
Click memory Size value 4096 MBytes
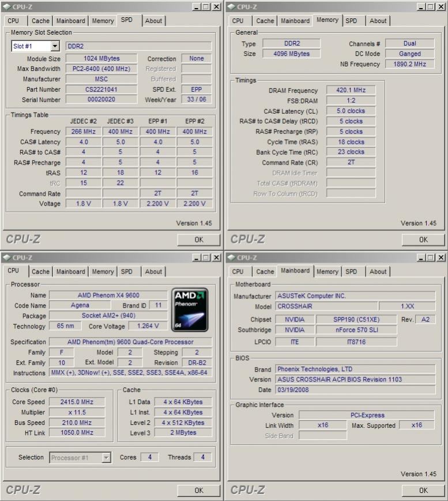[x=291, y=54]
